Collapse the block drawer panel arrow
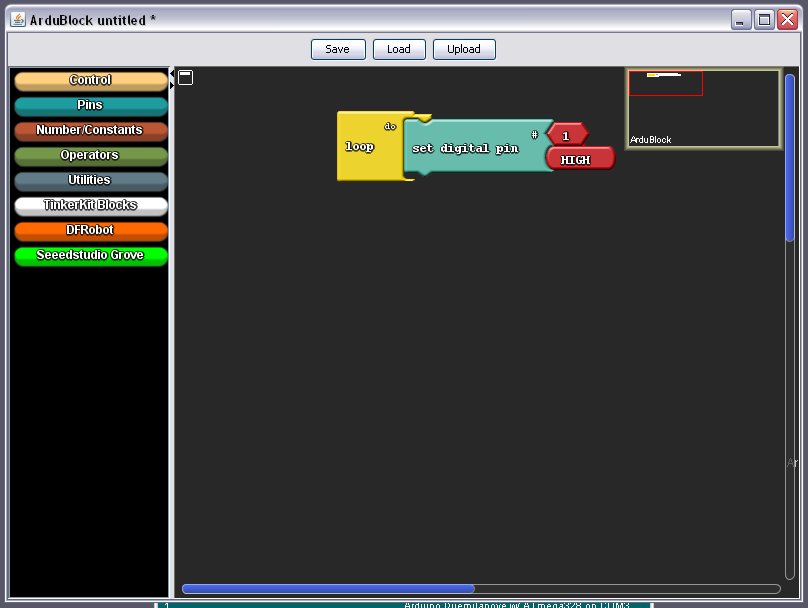The height and width of the screenshot is (608, 808). pos(172,86)
